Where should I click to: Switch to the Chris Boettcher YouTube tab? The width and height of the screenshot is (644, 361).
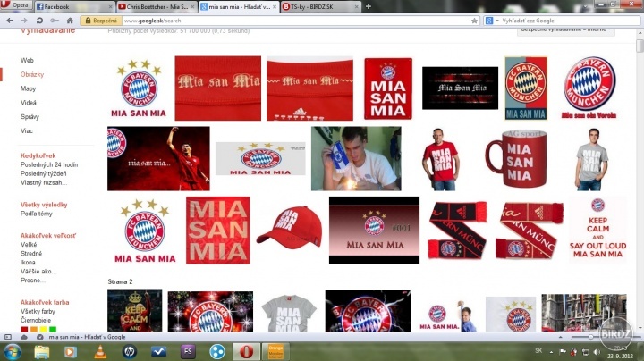point(157,6)
